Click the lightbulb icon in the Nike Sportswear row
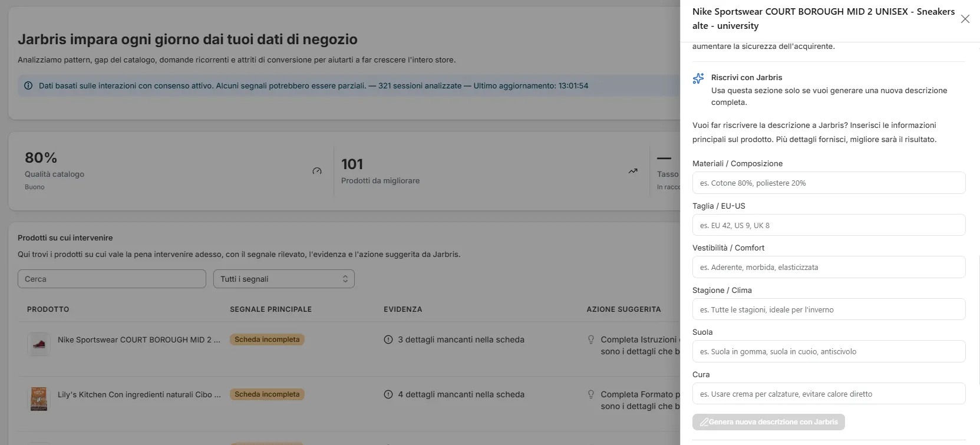980x445 pixels. pos(591,339)
